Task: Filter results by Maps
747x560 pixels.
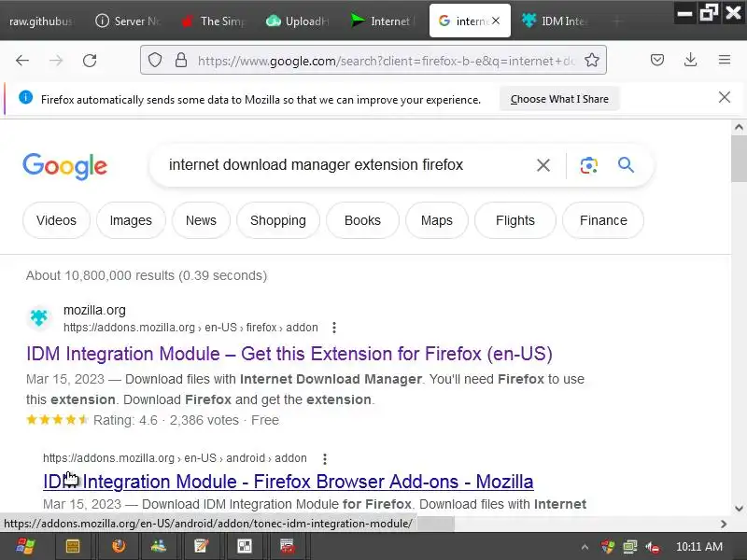Action: (x=436, y=220)
